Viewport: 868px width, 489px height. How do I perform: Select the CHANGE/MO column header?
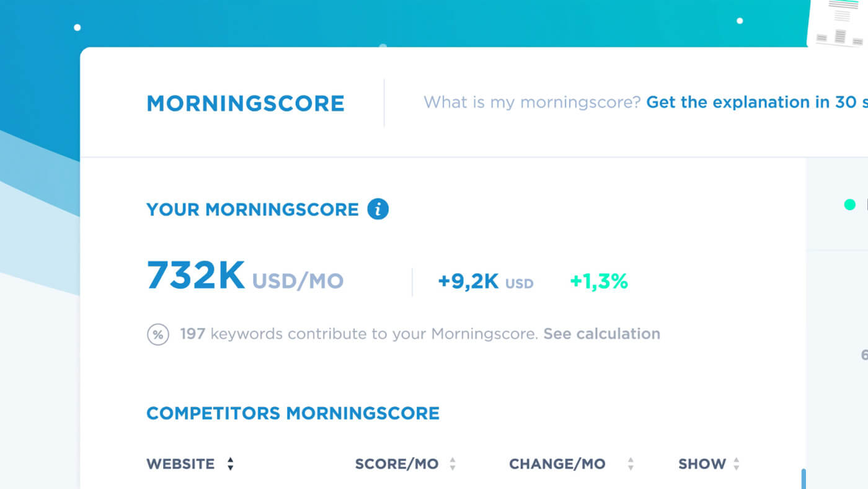point(557,464)
